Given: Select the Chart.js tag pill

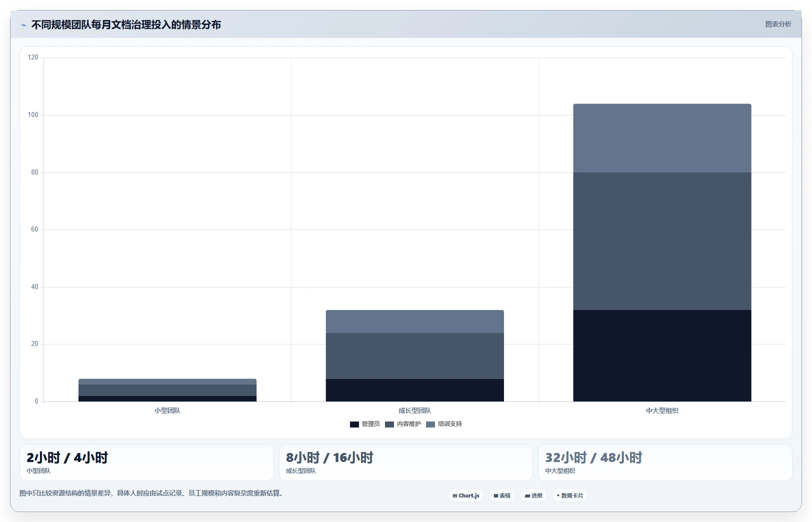Looking at the screenshot, I should [466, 495].
